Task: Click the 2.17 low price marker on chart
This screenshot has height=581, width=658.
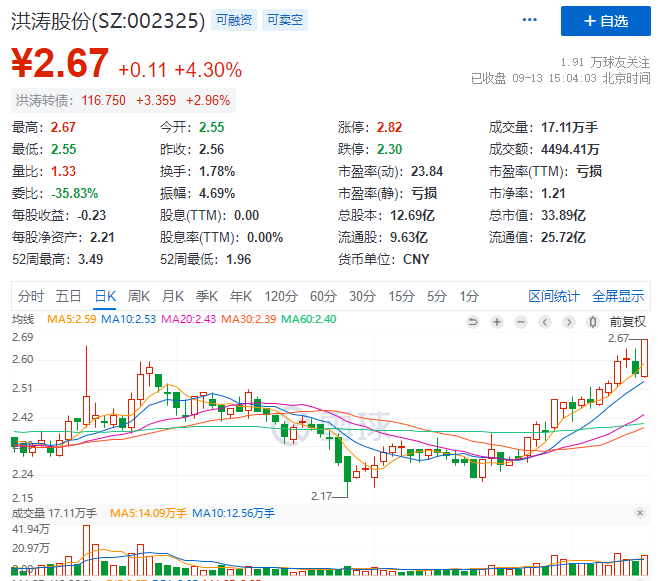Action: tap(321, 496)
